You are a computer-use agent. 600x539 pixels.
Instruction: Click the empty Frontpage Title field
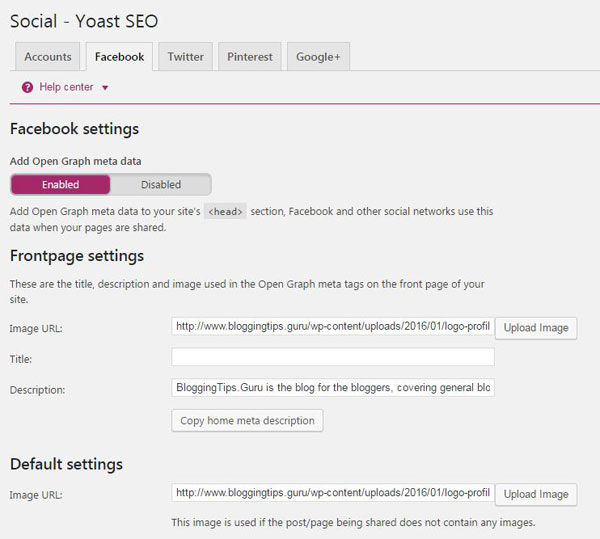click(x=333, y=357)
